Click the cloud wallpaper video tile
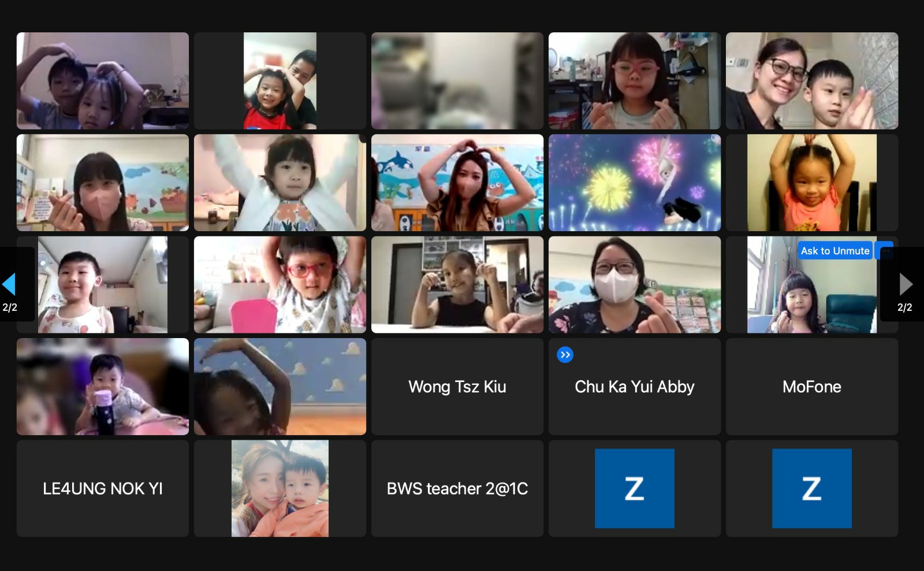924x571 pixels. tap(280, 387)
